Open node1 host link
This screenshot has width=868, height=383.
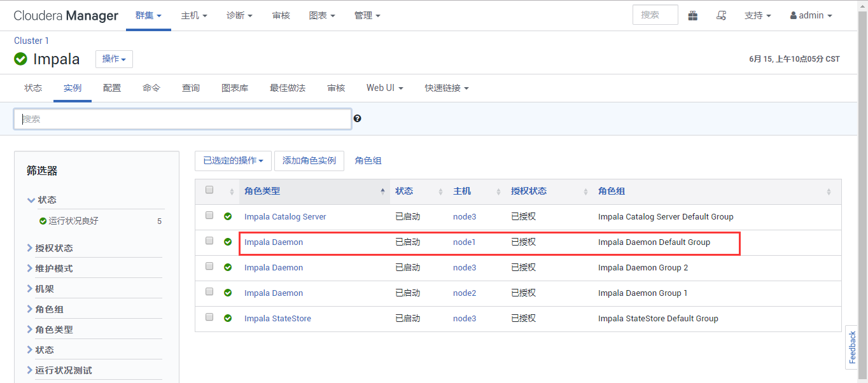click(x=465, y=242)
